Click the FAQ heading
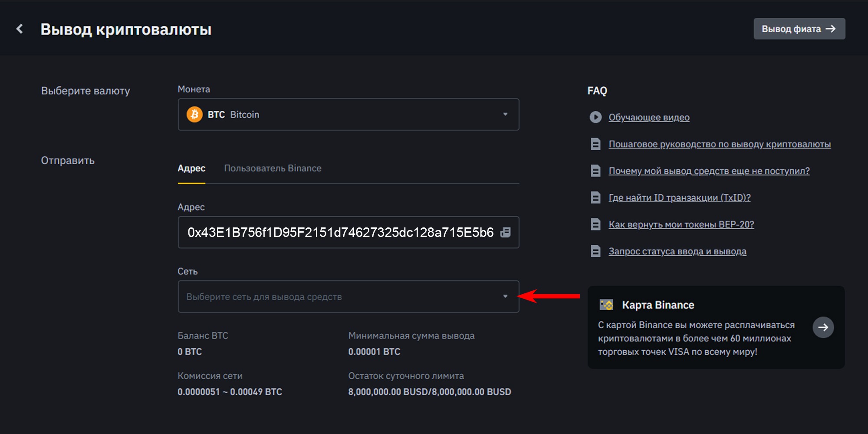Viewport: 868px width, 434px height. (x=597, y=91)
